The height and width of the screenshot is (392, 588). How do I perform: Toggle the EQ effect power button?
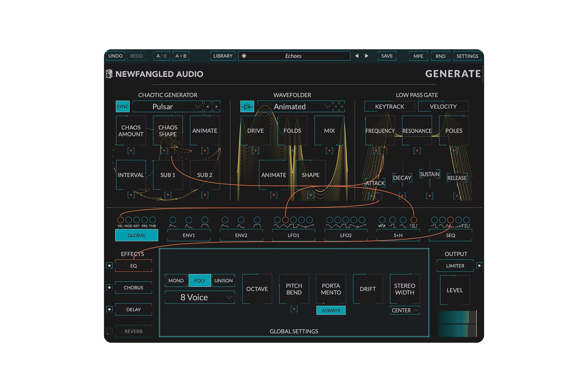109,266
